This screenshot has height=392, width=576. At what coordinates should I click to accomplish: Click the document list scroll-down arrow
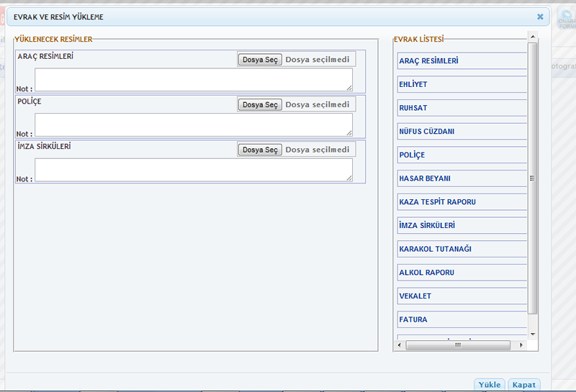tap(533, 334)
